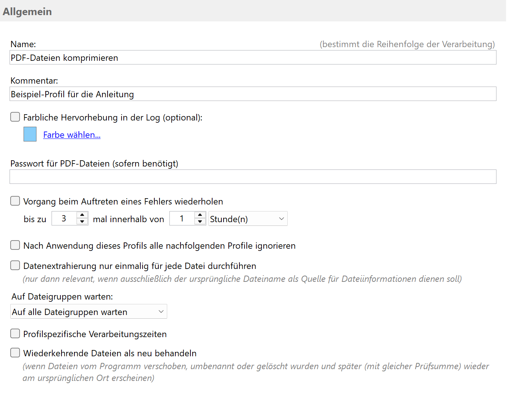The image size is (509, 420).
Task: Toggle 'Datenextrahierung nur einmalig' checkbox
Action: click(x=15, y=266)
